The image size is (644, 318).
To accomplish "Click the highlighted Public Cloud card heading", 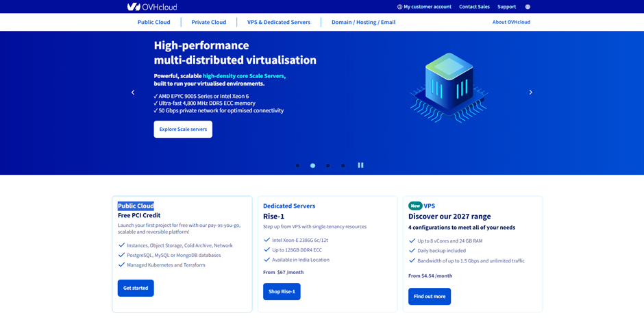I will (x=136, y=206).
